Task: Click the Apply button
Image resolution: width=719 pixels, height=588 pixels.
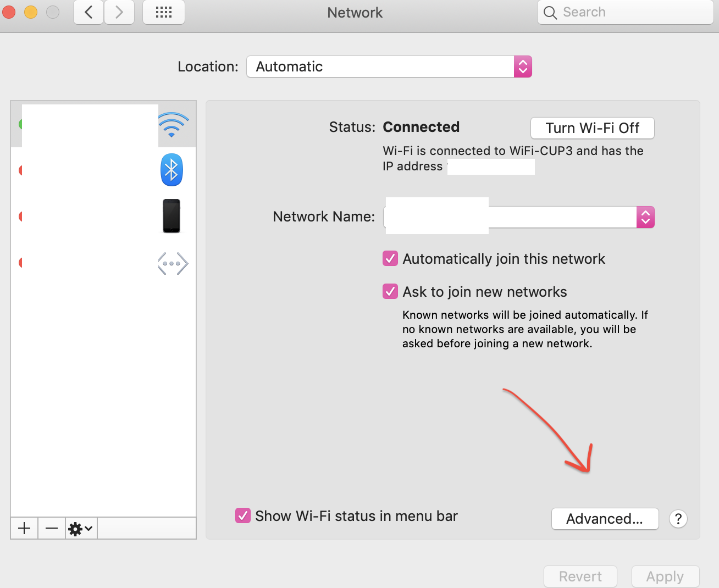Action: (x=665, y=576)
